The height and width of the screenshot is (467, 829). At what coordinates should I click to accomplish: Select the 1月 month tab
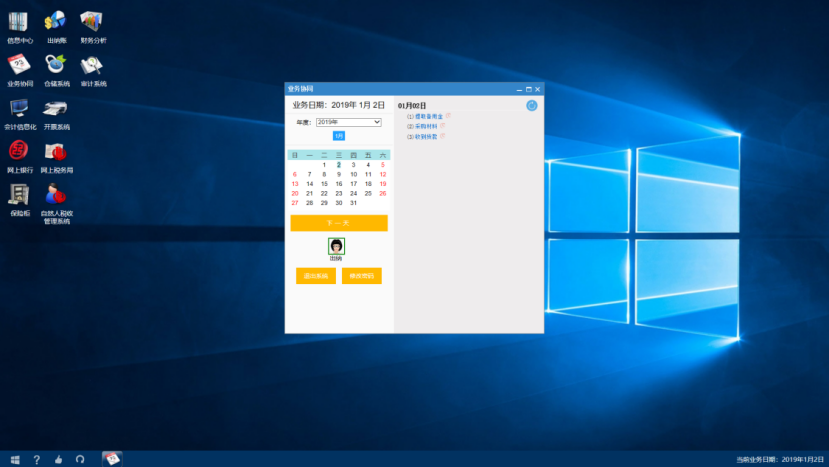coord(338,136)
